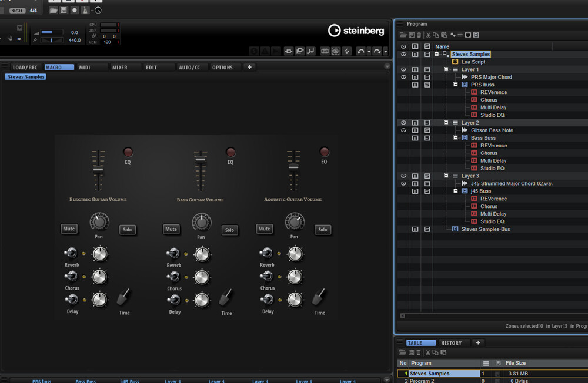Select Multi Delay under j45 Buss
This screenshot has height=383, width=588.
(493, 214)
